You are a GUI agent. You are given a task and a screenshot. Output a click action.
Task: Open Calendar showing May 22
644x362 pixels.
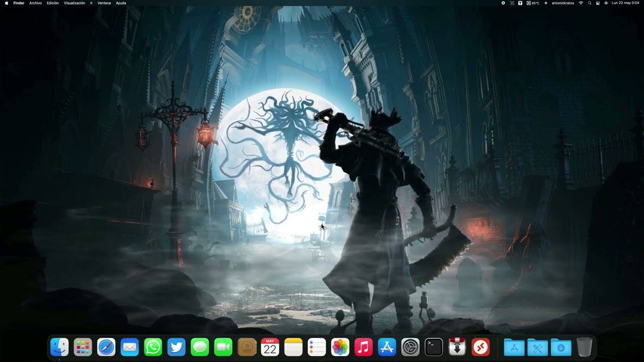point(270,347)
